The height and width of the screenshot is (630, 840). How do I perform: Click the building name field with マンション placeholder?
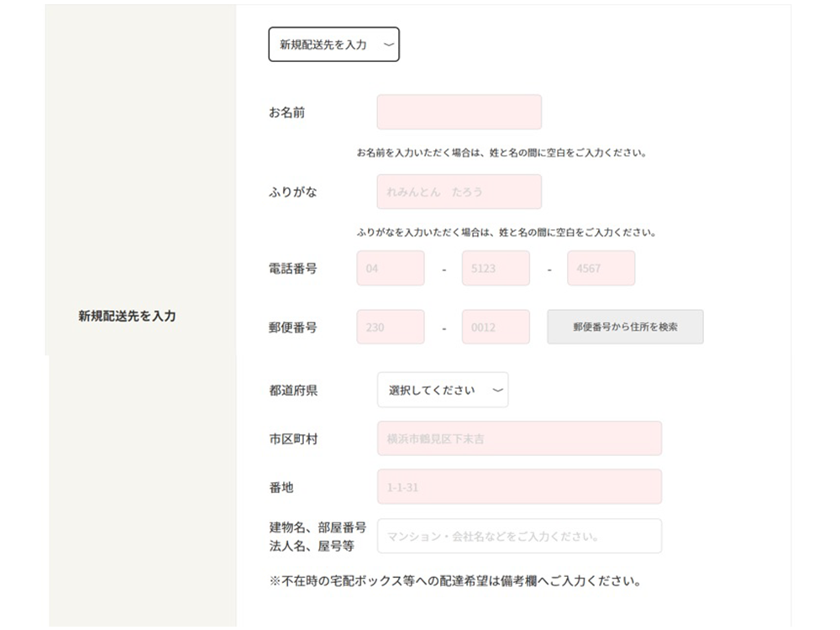(519, 536)
